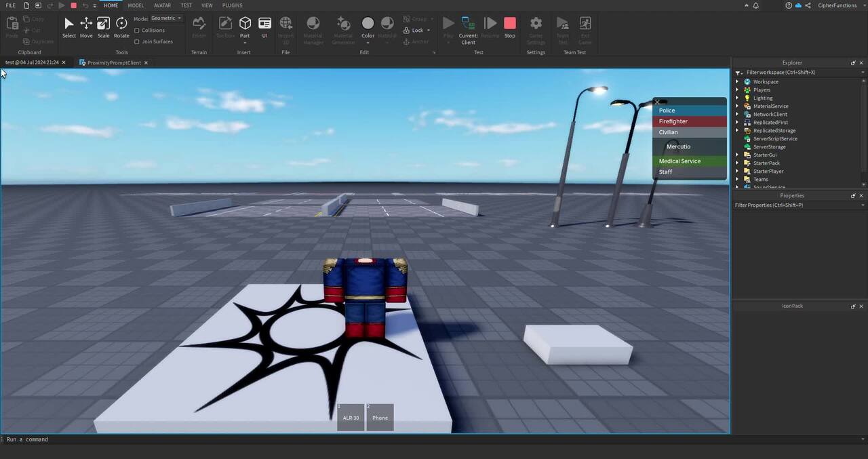Open the Material Generator

[x=343, y=31]
